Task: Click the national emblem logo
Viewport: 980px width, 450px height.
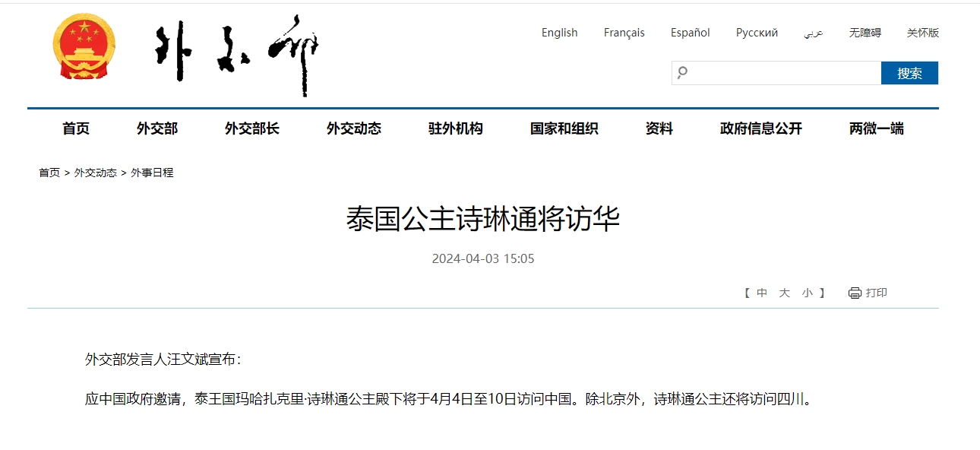Action: [84, 47]
